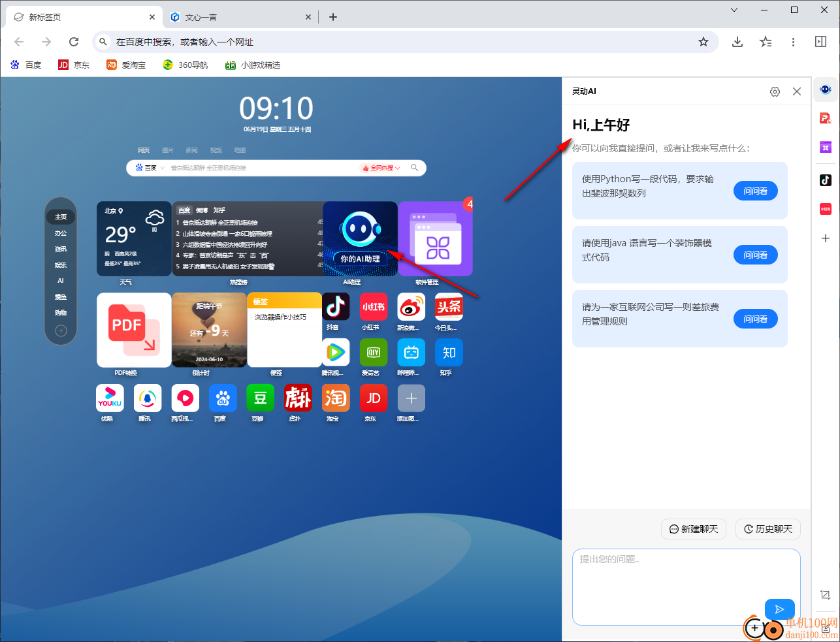Click 问问看 for the 差旅费 rules prompt
Image resolution: width=840 pixels, height=642 pixels.
coord(756,319)
